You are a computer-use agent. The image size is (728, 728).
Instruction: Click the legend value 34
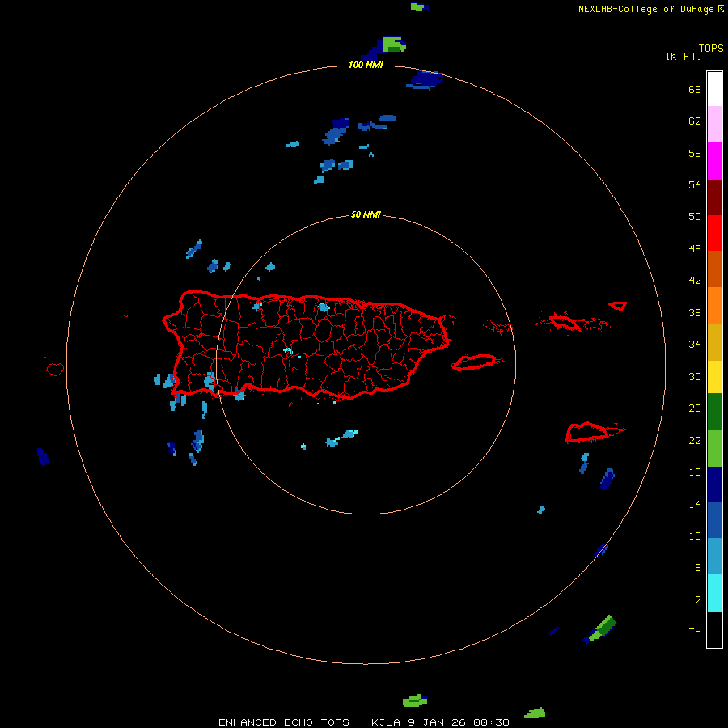tap(695, 345)
